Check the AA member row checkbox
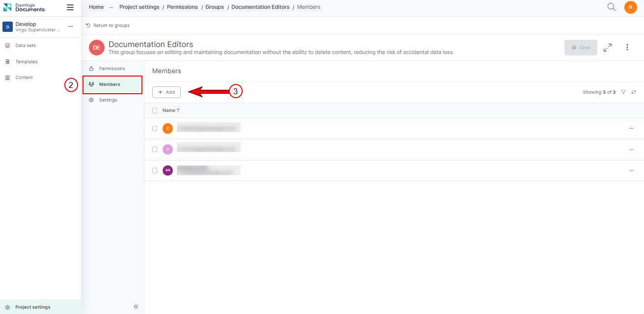The image size is (644, 314). (x=155, y=171)
